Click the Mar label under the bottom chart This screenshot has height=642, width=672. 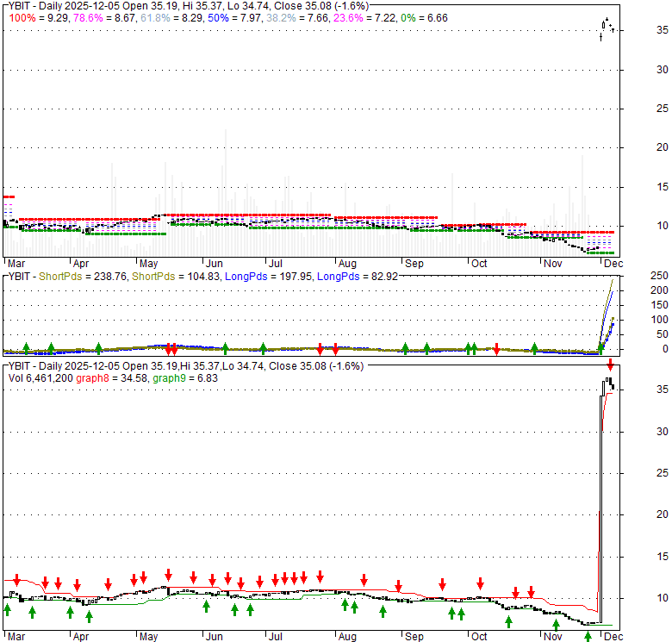click(16, 637)
